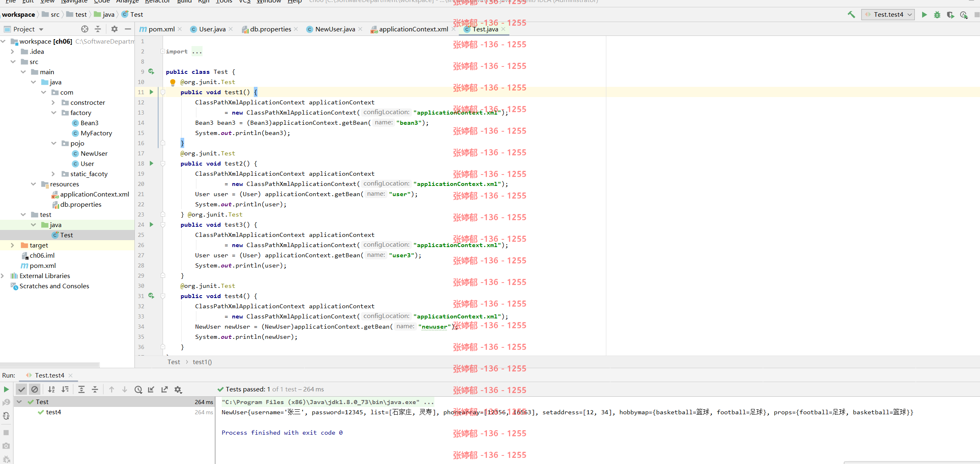Close the Test.java tab

(x=503, y=29)
